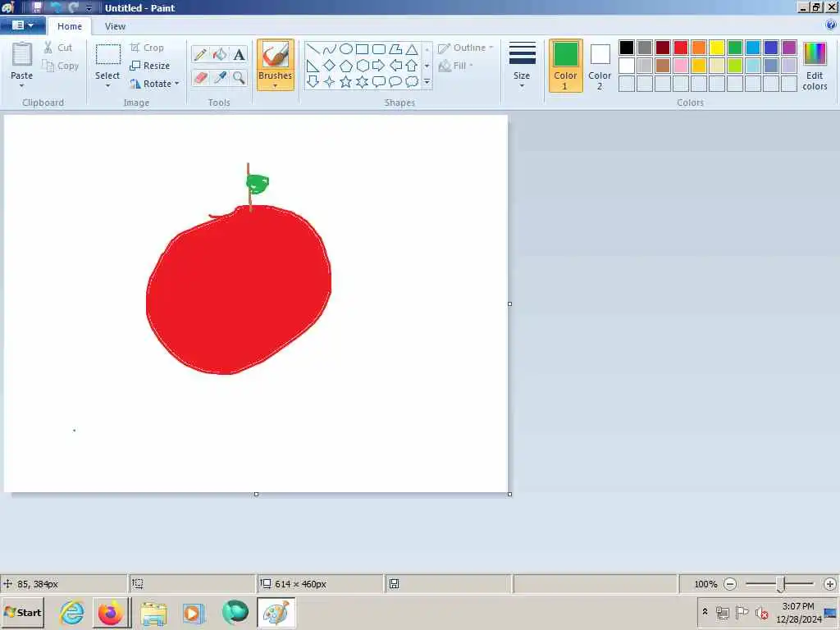Choose the Diamond shape

pyautogui.click(x=330, y=66)
